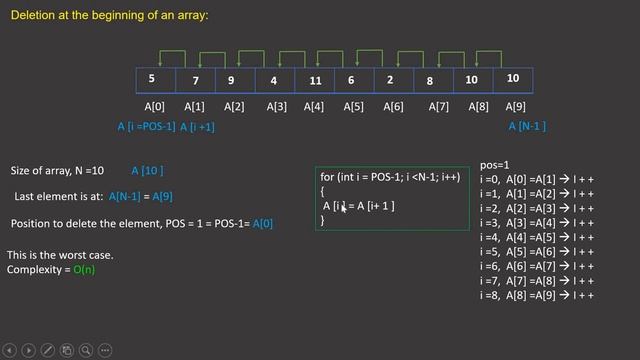Click trace row 'i =7, A[7] =A[8]'
This screenshot has height=360, width=640.
[537, 281]
